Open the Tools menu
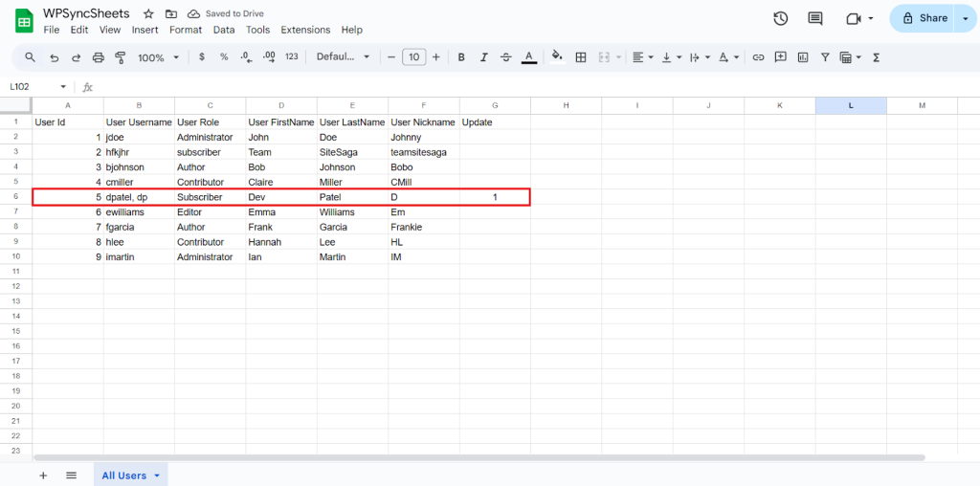 258,30
